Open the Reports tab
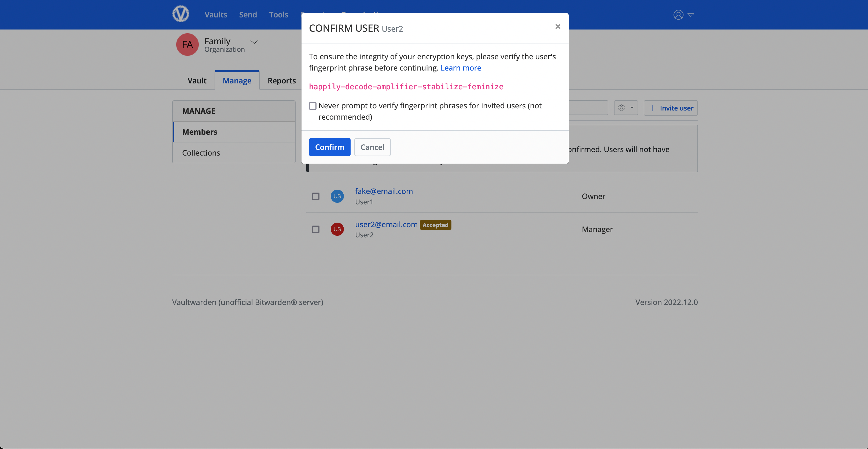 pos(281,81)
